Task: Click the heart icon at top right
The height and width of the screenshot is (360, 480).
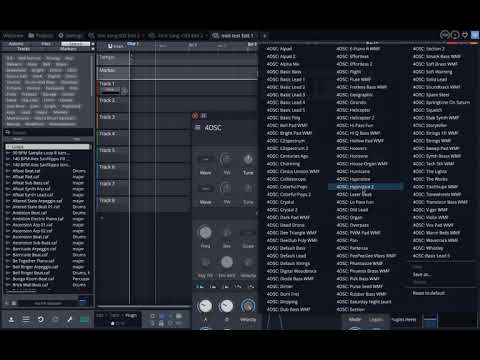Action: [465, 35]
